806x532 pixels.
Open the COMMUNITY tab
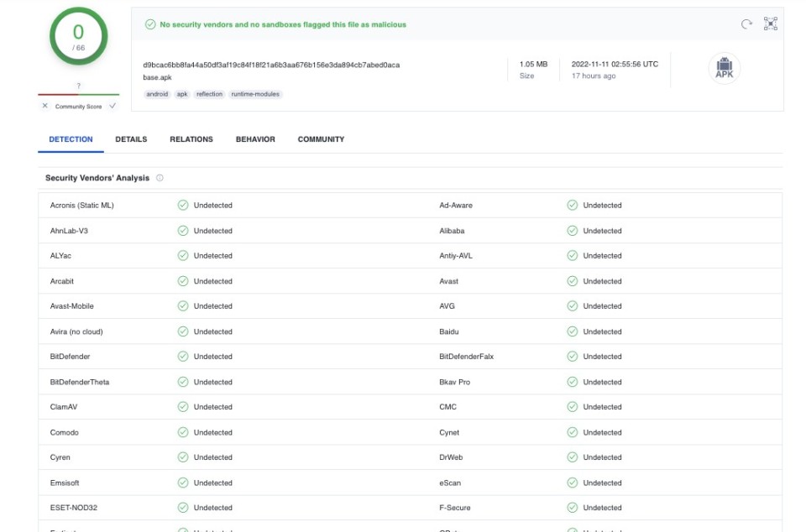point(322,139)
